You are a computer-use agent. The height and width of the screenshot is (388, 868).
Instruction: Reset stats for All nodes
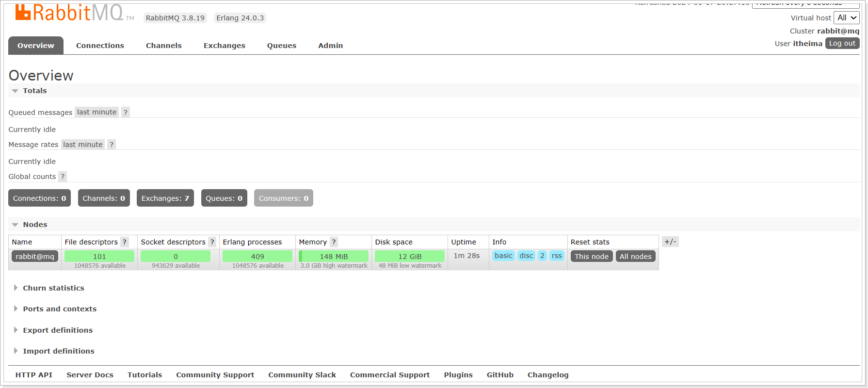tap(636, 257)
